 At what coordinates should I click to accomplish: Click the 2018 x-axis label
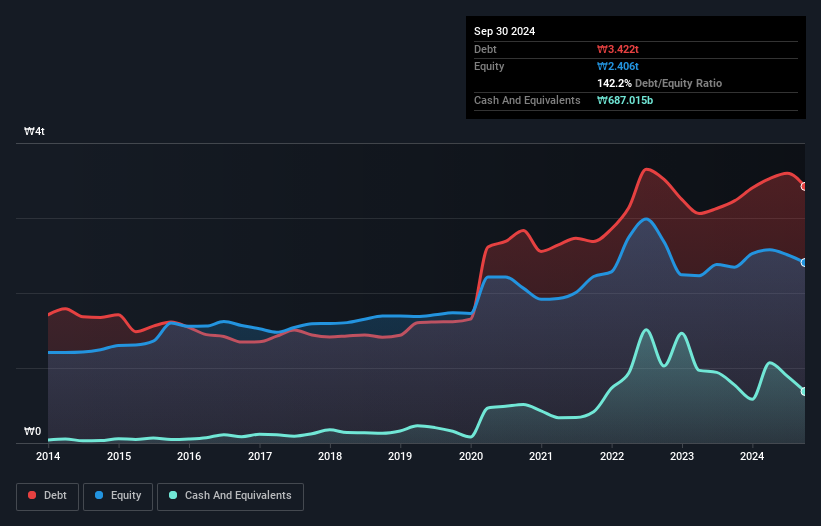[330, 456]
